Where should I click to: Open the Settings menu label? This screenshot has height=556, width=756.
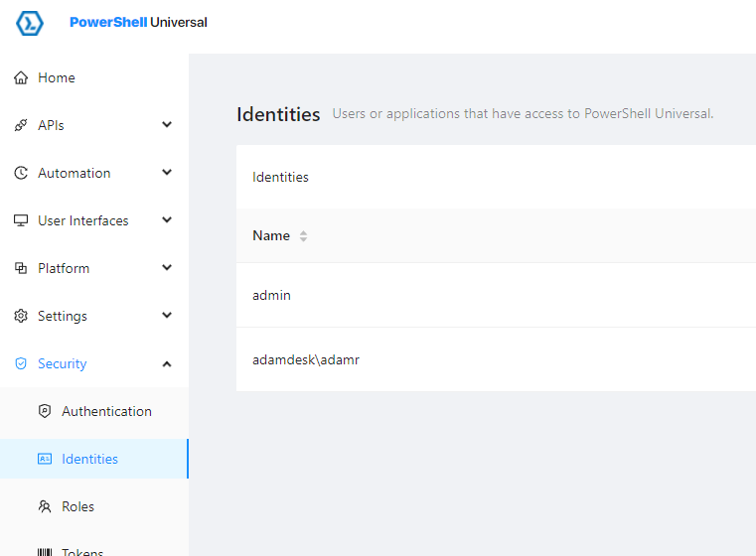click(x=63, y=316)
